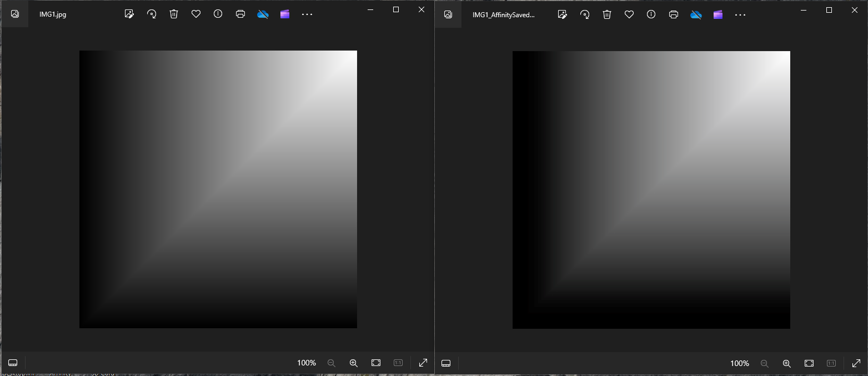Image resolution: width=868 pixels, height=376 pixels.
Task: Click the IMG1_AffinitySaved file name title
Action: tap(504, 15)
